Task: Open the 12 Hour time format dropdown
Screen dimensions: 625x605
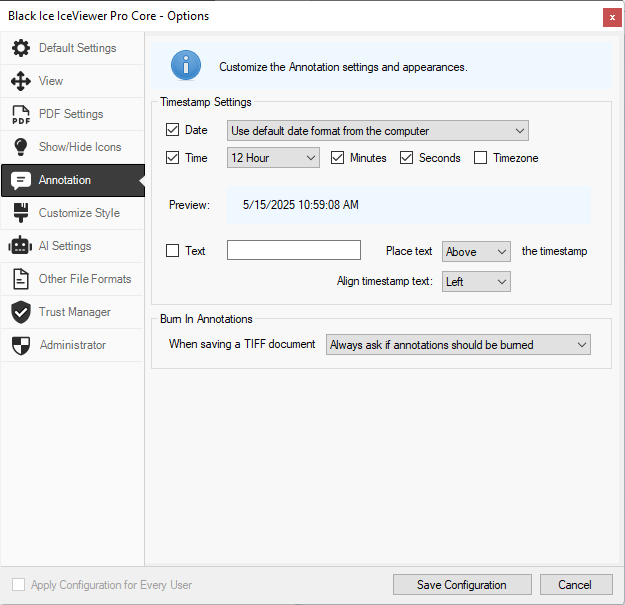Action: 273,158
